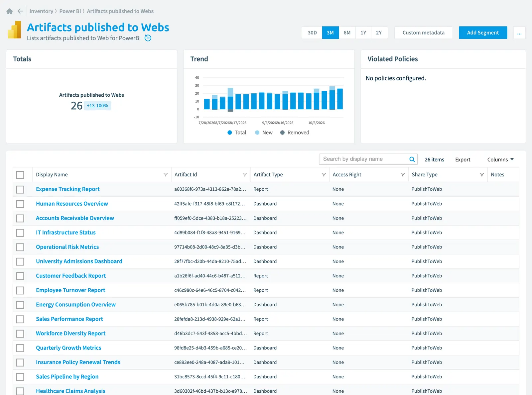Click the back arrow icon
Screen dimensions: 532x395
click(x=20, y=11)
